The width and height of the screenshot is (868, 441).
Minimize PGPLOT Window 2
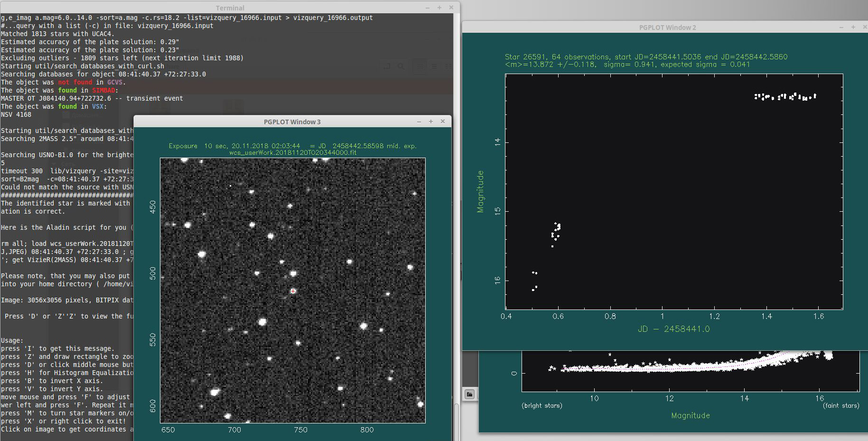(841, 27)
